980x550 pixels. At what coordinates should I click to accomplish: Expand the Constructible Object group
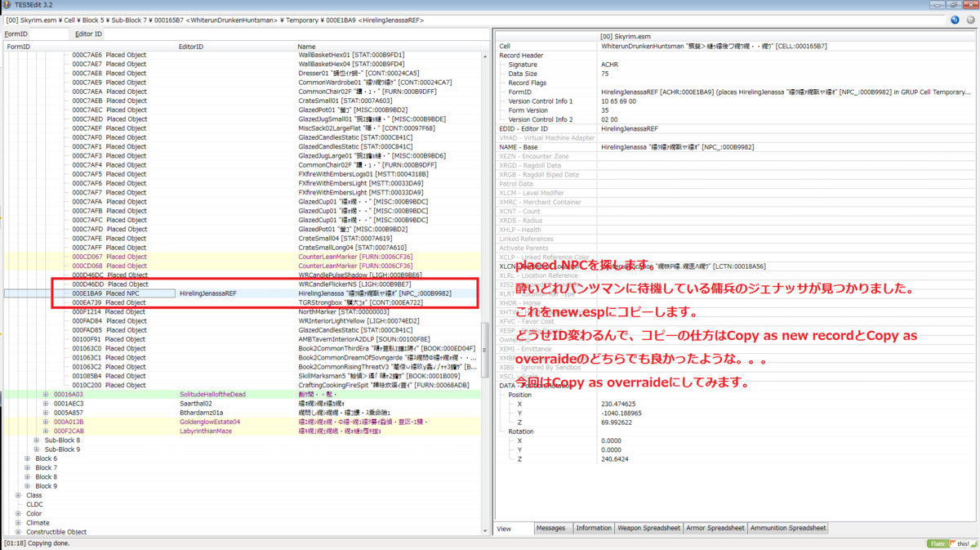point(19,532)
